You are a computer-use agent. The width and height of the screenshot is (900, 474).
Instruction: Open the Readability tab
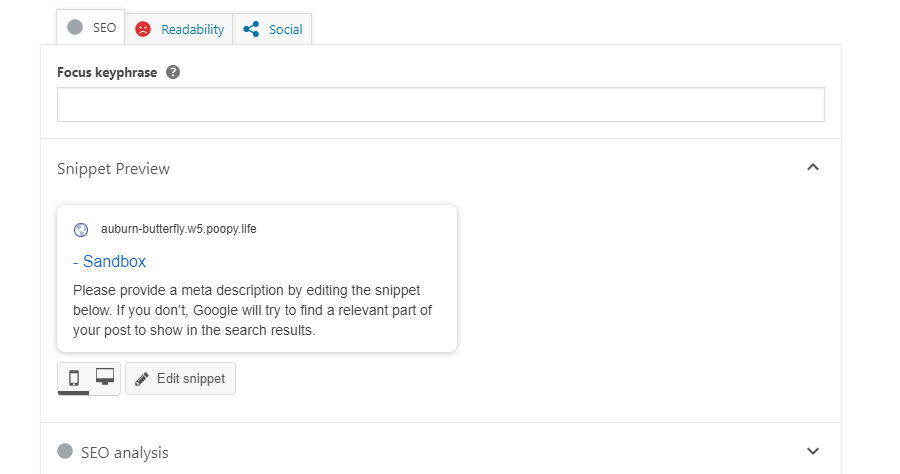(x=192, y=29)
